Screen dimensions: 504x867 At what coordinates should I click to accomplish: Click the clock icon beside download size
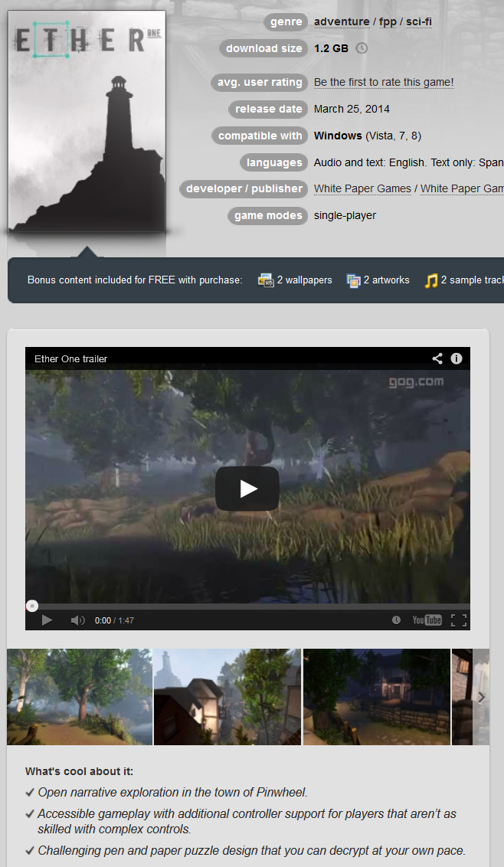point(362,48)
